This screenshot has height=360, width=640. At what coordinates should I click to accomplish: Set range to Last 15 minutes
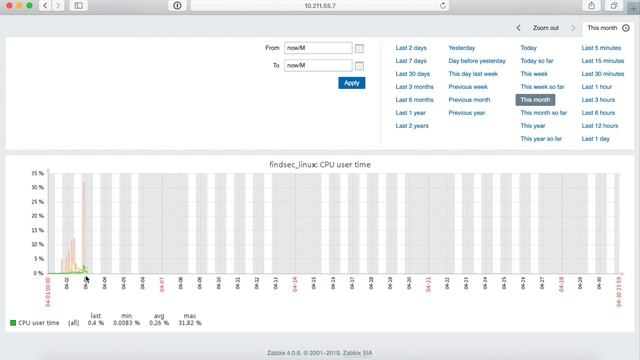602,61
